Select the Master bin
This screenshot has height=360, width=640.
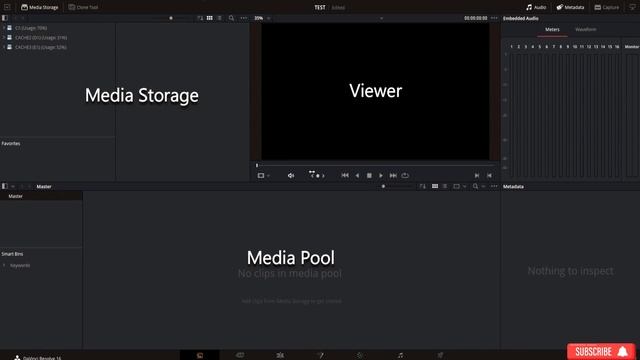(41, 196)
